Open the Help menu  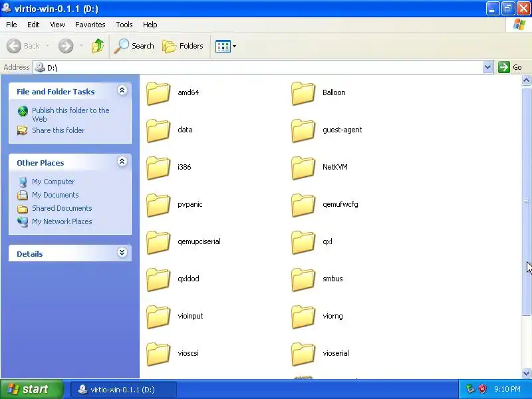(150, 25)
